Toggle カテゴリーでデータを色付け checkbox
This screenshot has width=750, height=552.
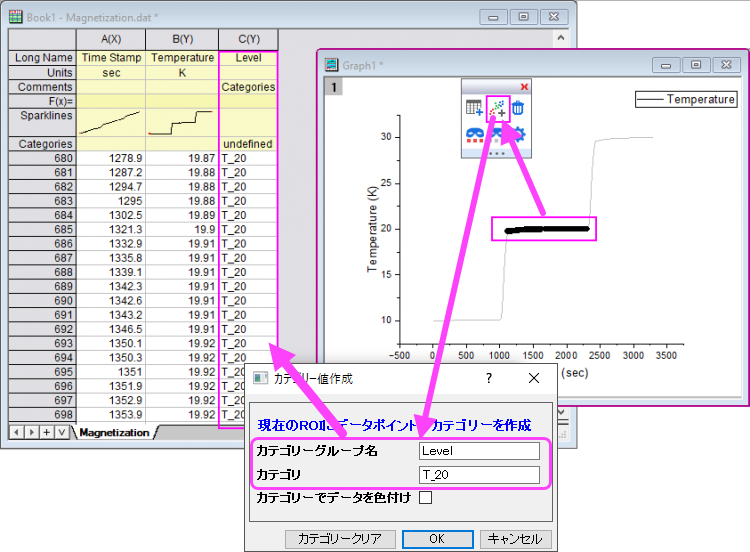point(425,498)
